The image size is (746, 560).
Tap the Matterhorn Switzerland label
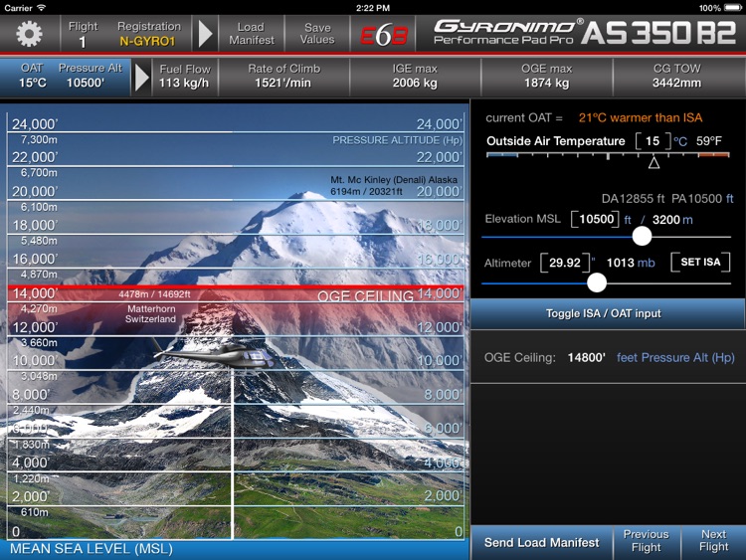coord(151,314)
